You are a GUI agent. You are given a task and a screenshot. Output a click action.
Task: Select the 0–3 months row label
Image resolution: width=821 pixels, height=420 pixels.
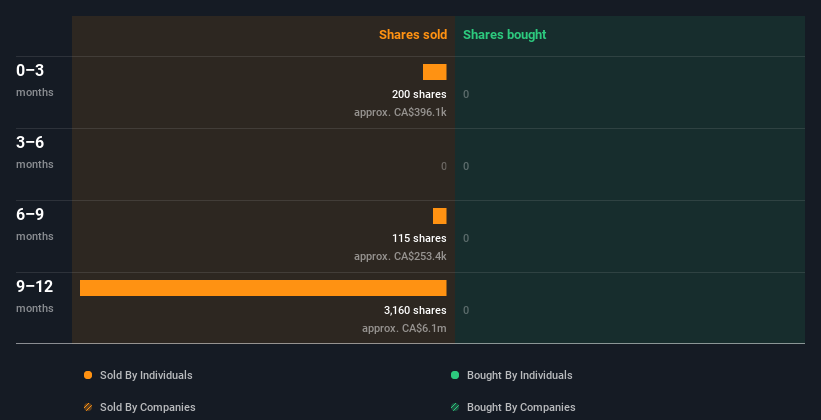tap(30, 71)
